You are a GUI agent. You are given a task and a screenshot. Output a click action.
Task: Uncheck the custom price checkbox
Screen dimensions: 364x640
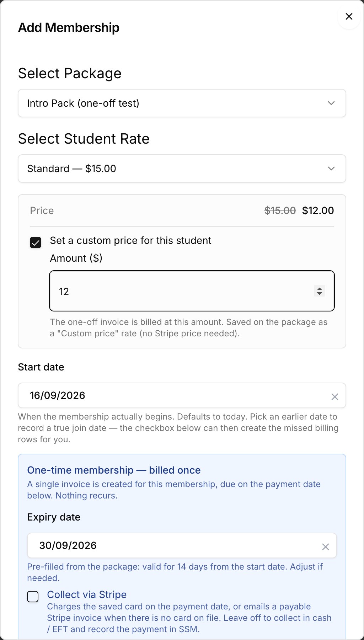click(36, 242)
